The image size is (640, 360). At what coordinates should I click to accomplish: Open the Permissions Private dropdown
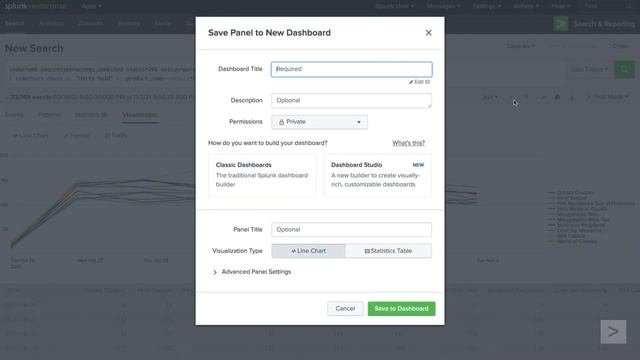tap(319, 122)
